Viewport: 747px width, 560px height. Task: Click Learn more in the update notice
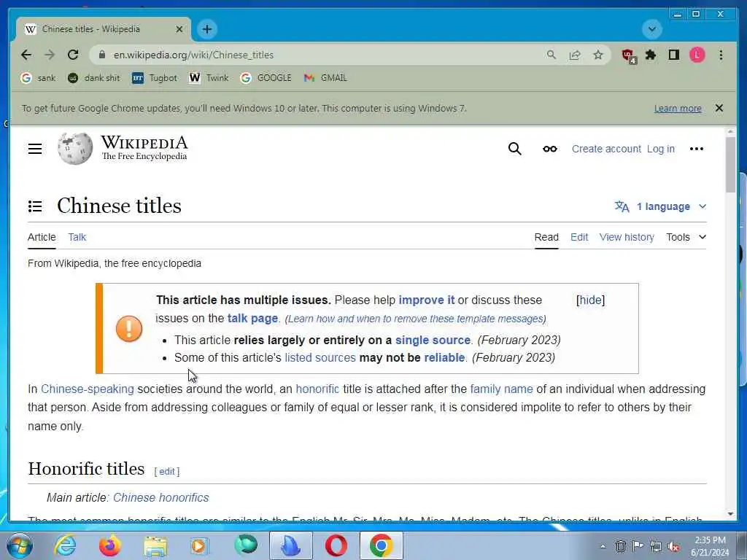678,108
